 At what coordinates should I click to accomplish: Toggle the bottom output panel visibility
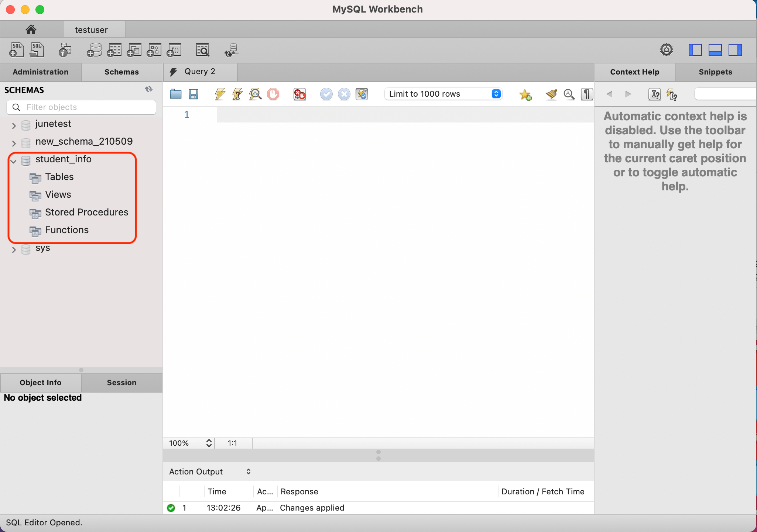coord(715,50)
